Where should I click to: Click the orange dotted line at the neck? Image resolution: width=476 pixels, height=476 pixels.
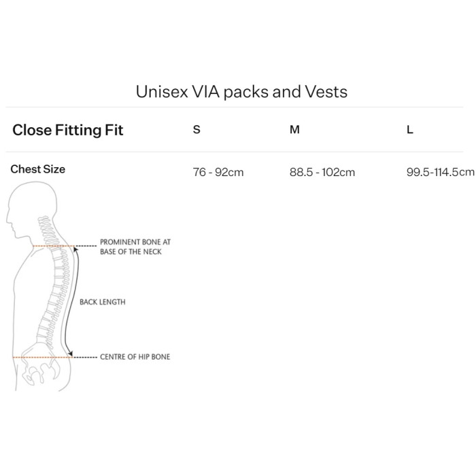[x=53, y=246]
